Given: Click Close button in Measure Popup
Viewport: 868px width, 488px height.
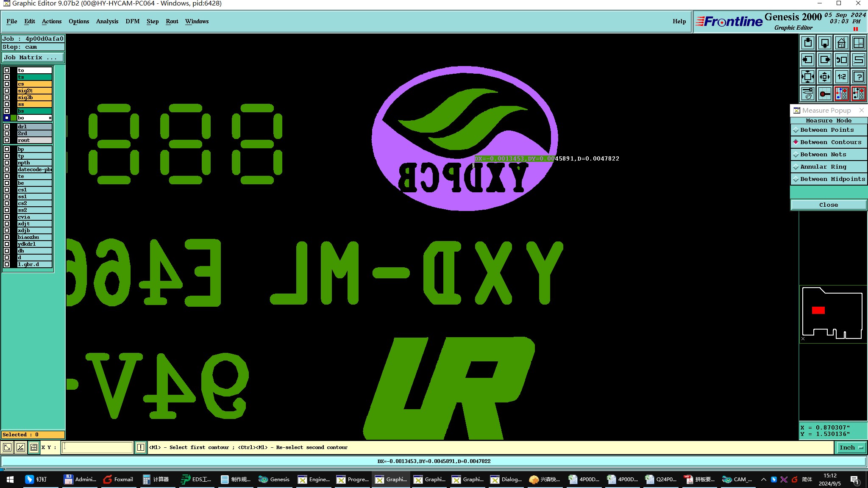Looking at the screenshot, I should [x=828, y=205].
